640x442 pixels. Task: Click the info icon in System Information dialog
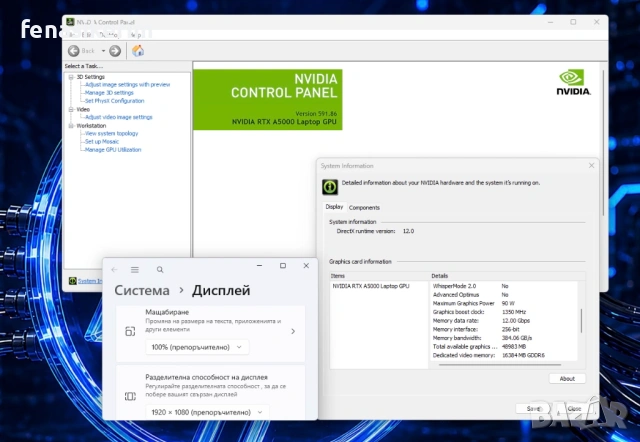[x=330, y=187]
